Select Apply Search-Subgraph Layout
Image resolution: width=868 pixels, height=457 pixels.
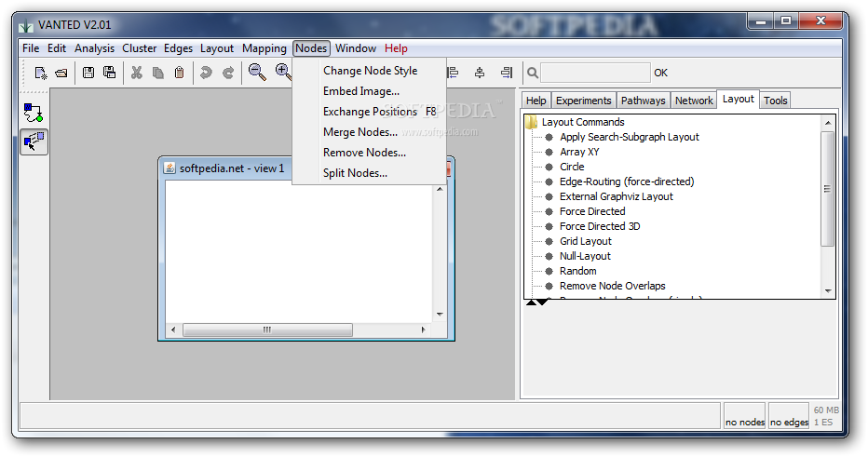[630, 137]
